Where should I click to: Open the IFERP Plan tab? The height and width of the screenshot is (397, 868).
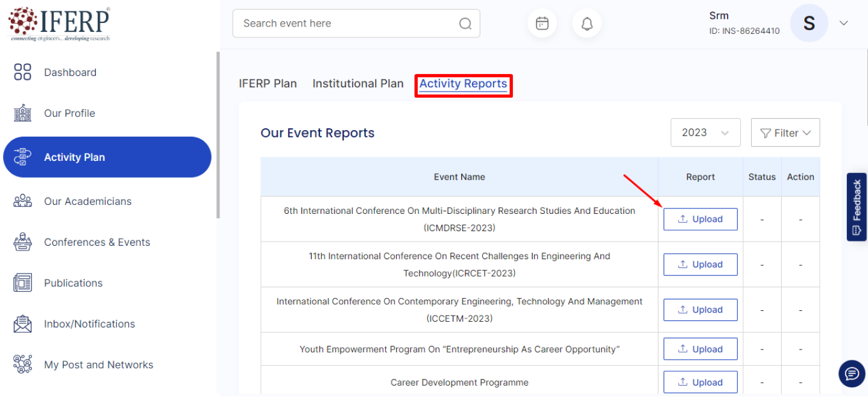tap(268, 84)
